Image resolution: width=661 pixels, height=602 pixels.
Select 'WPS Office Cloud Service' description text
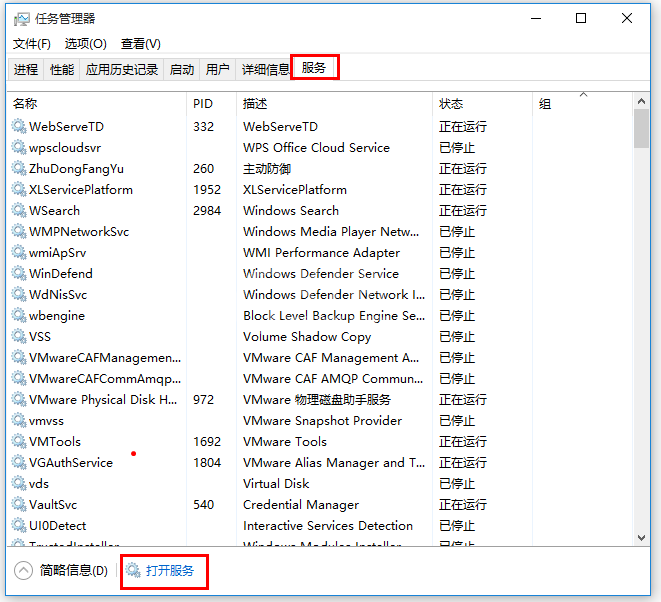click(x=316, y=147)
